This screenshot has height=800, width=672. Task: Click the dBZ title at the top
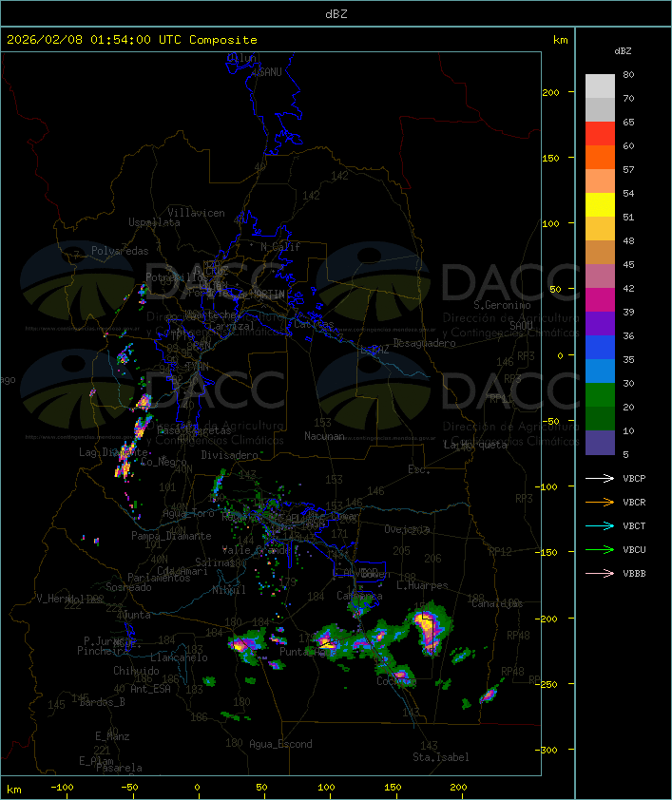(336, 14)
